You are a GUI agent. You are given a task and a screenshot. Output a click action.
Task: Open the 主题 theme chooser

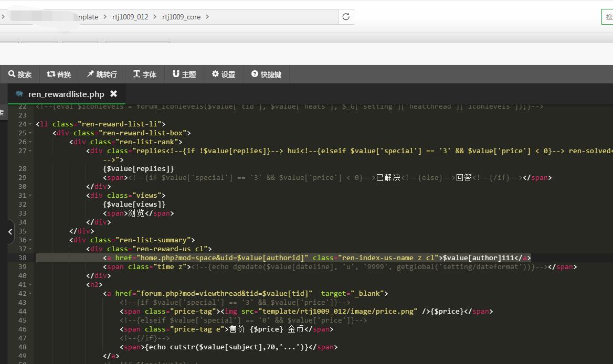[184, 74]
